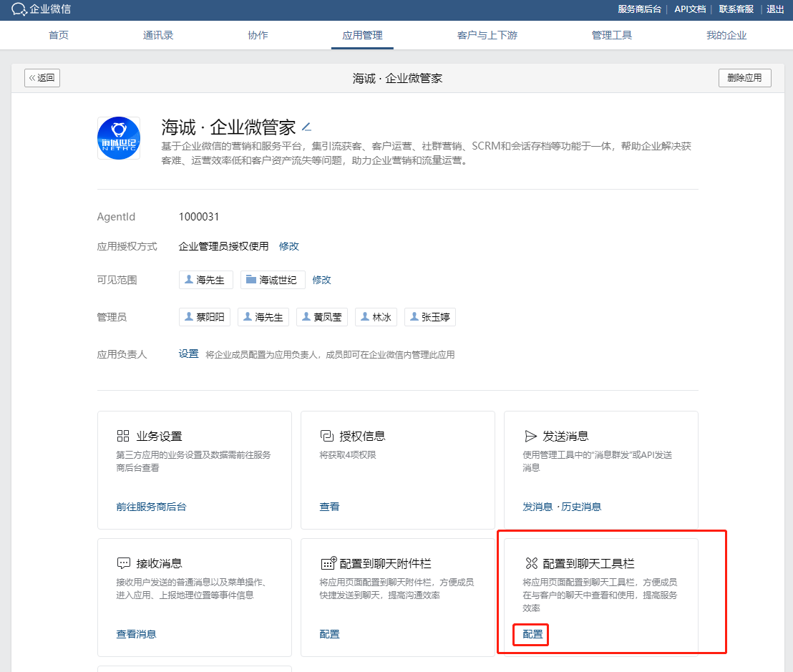
Task: Click 设置 for 应用负责人
Action: (x=189, y=354)
